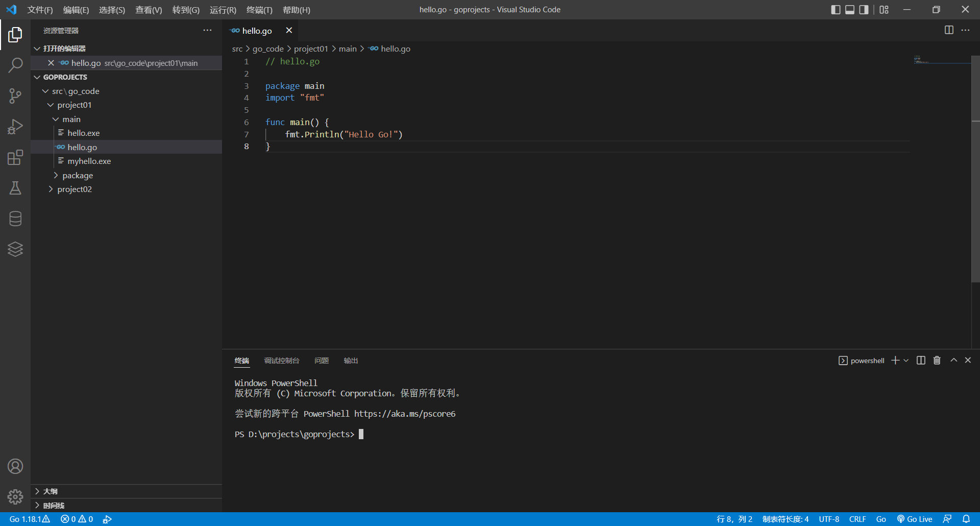Open the Run and Debug view

15,127
